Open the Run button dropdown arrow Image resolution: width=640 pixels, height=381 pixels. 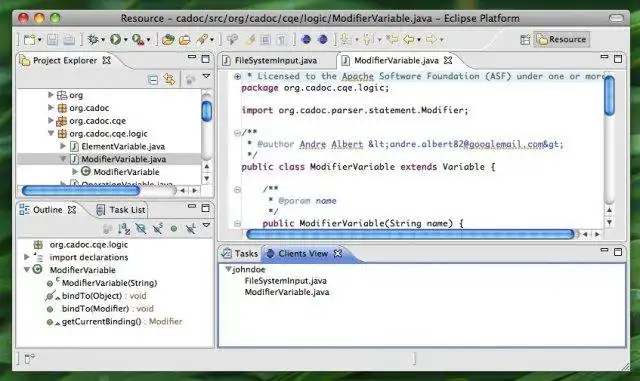point(125,40)
